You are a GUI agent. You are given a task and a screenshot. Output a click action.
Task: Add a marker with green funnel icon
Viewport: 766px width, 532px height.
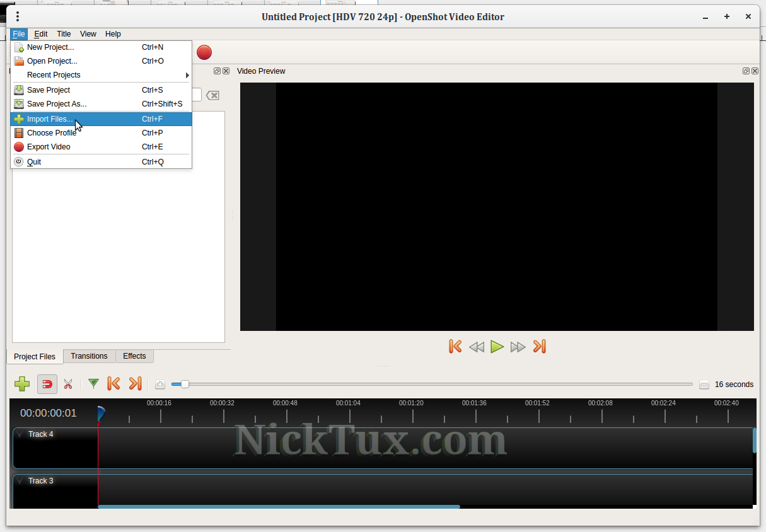click(93, 384)
